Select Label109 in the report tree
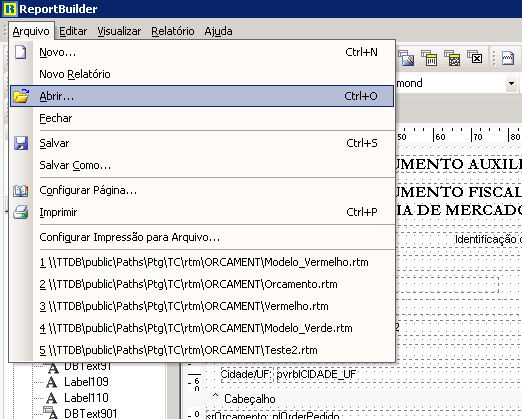 point(86,382)
